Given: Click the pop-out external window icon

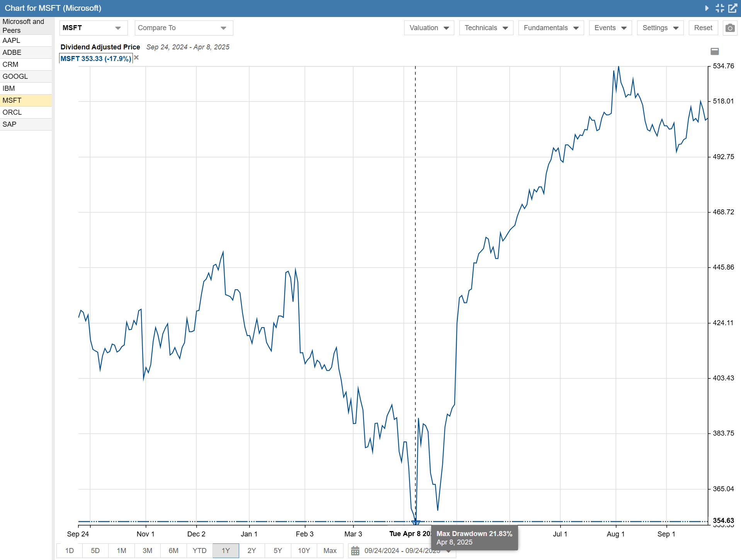Looking at the screenshot, I should tap(733, 8).
